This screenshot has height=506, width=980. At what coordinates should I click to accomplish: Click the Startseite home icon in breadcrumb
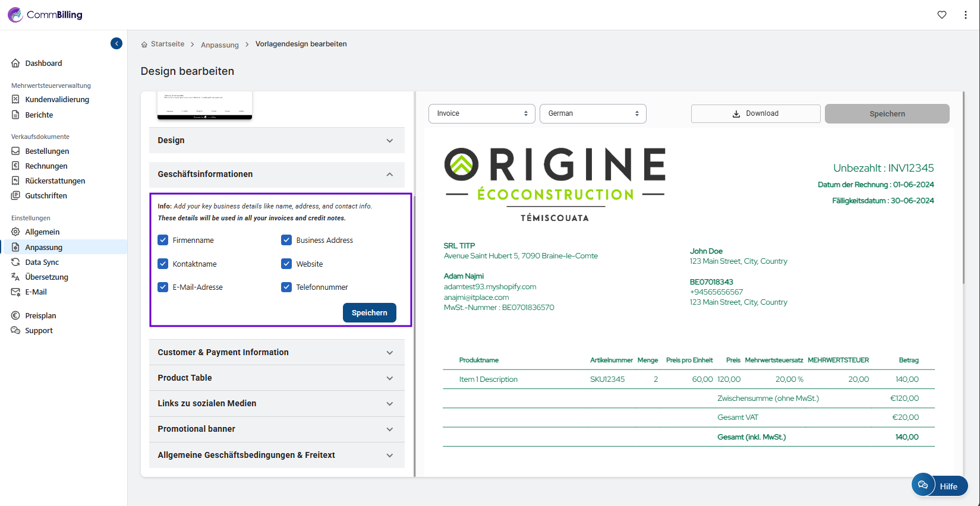pyautogui.click(x=144, y=45)
